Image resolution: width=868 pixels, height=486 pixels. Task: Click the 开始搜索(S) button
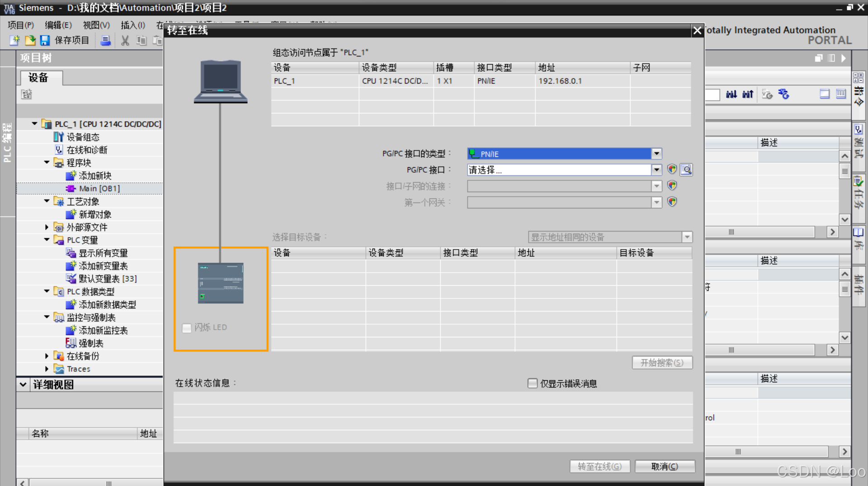coord(662,363)
